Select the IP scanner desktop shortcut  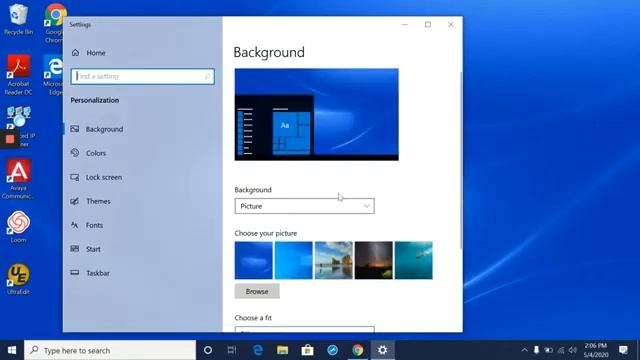[18, 127]
